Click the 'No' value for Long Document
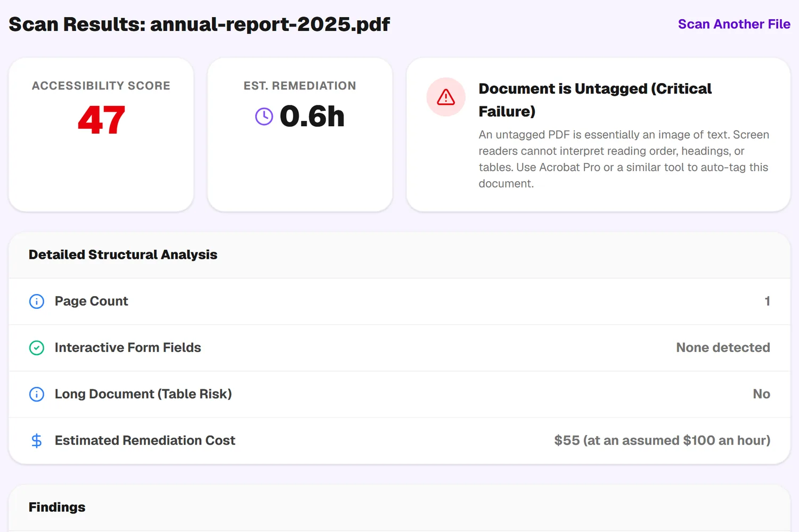Screen dimensions: 799x532 pyautogui.click(x=762, y=394)
